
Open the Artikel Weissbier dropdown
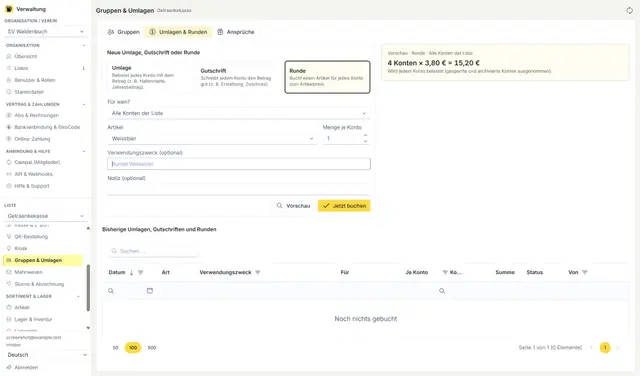(x=212, y=138)
